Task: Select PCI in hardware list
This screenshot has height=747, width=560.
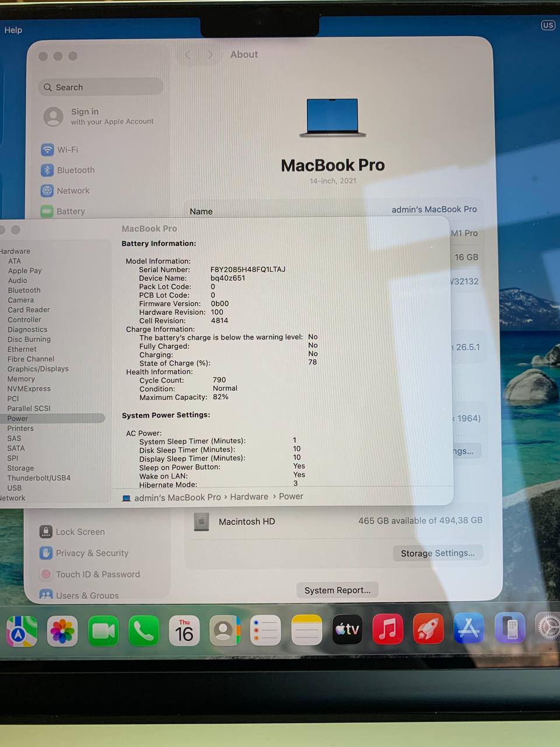Action: (13, 399)
